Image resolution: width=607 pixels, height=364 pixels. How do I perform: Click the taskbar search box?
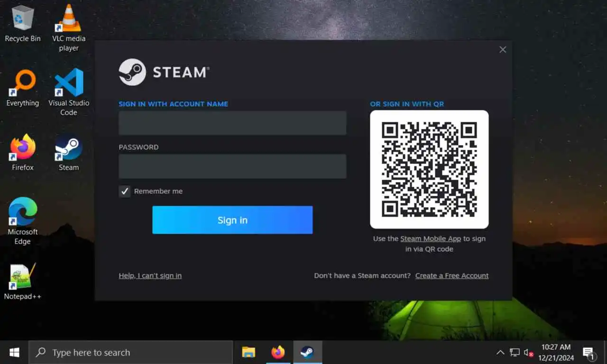tap(131, 353)
